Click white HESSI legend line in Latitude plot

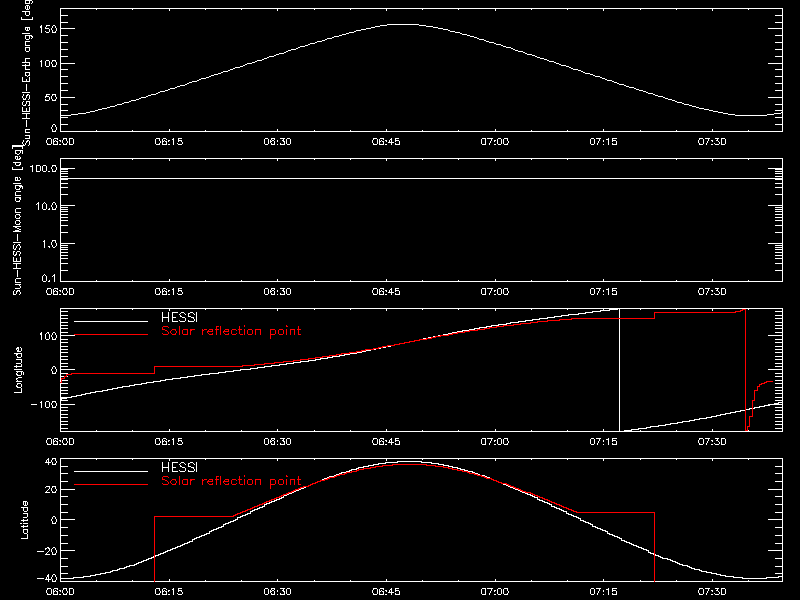click(x=111, y=471)
